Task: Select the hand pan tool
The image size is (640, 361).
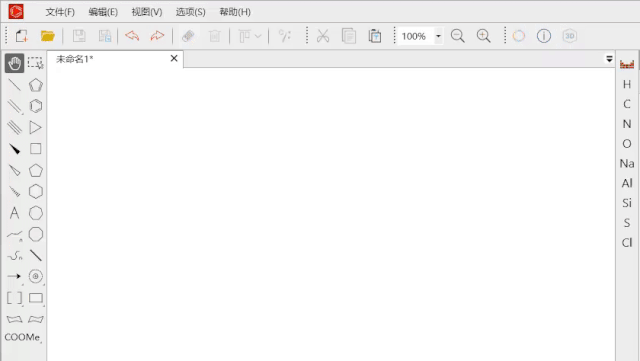Action: point(14,63)
